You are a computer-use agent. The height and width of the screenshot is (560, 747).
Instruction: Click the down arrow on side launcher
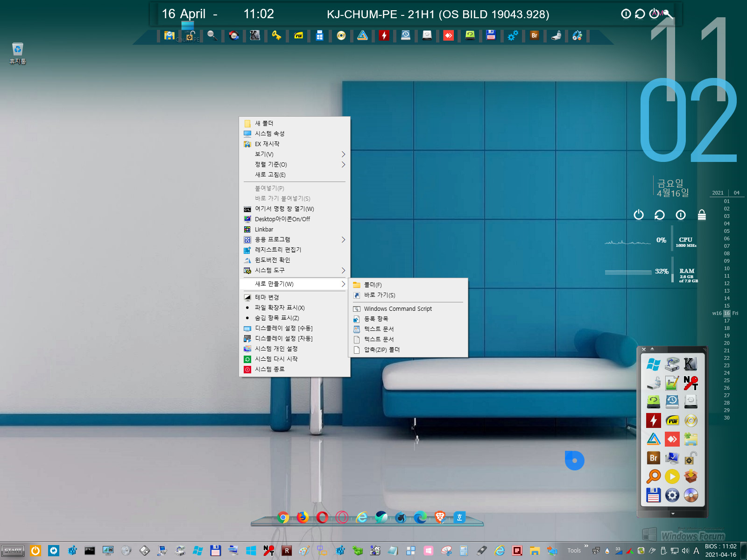[673, 514]
